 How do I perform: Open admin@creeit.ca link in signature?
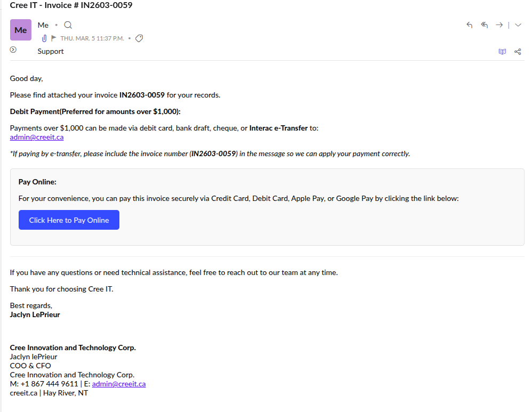coord(119,384)
